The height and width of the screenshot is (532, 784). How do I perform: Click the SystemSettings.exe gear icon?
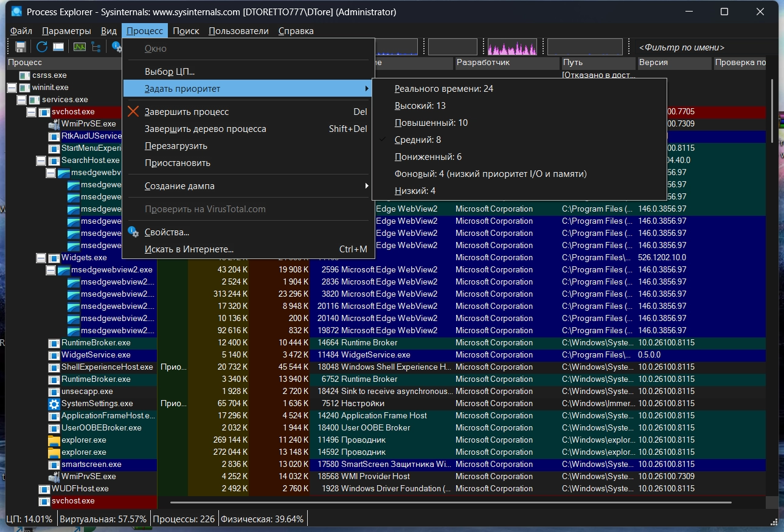[54, 404]
